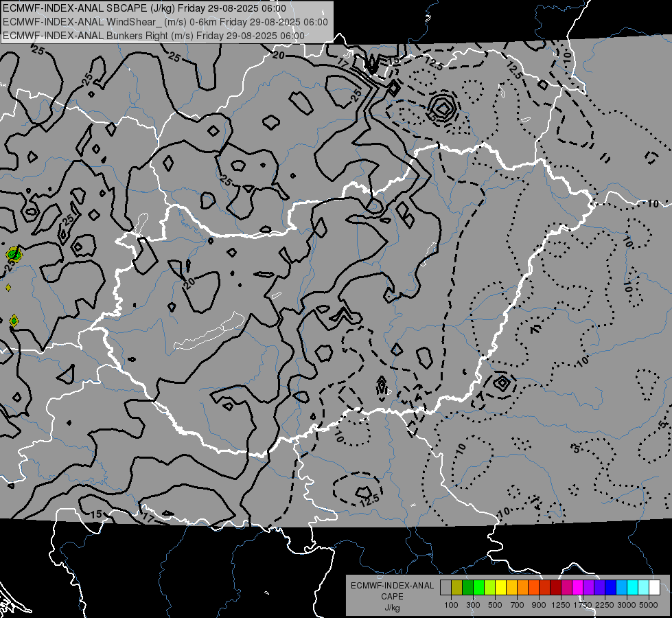Select the white legend swatch
This screenshot has width=672, height=618.
(654, 588)
